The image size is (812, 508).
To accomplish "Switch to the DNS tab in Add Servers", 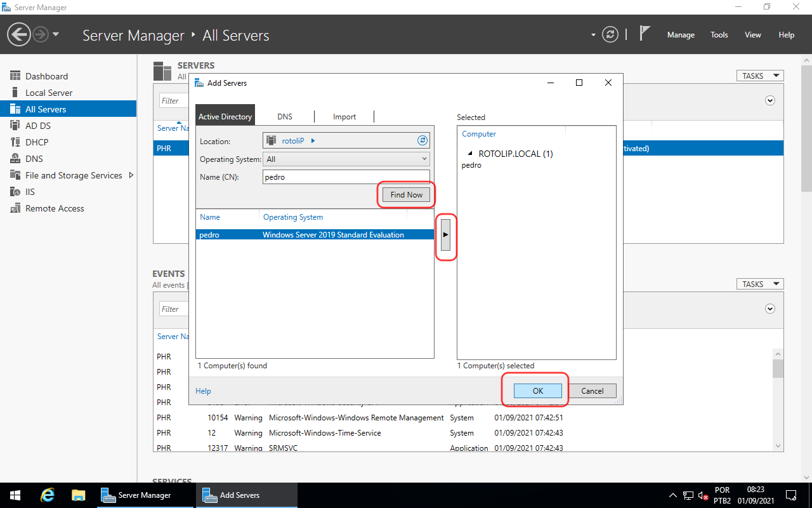I will click(x=284, y=116).
